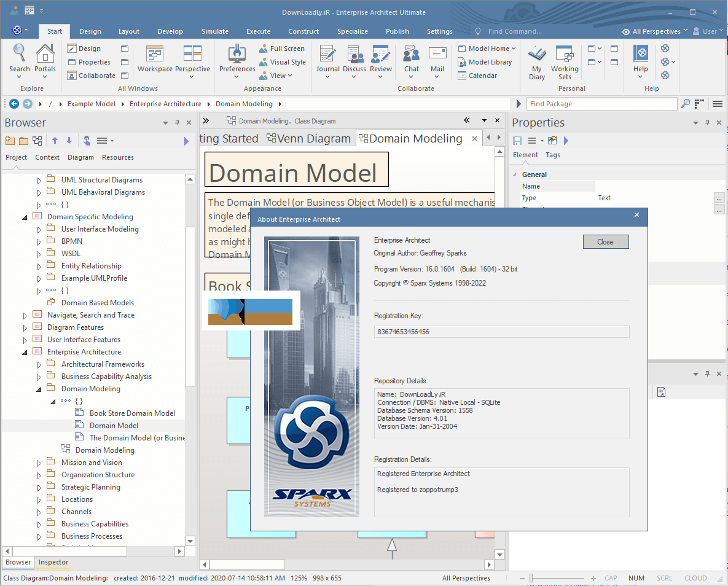Screen dimensions: 728x586
Task: Open the Help icon in ribbon
Action: [641, 53]
